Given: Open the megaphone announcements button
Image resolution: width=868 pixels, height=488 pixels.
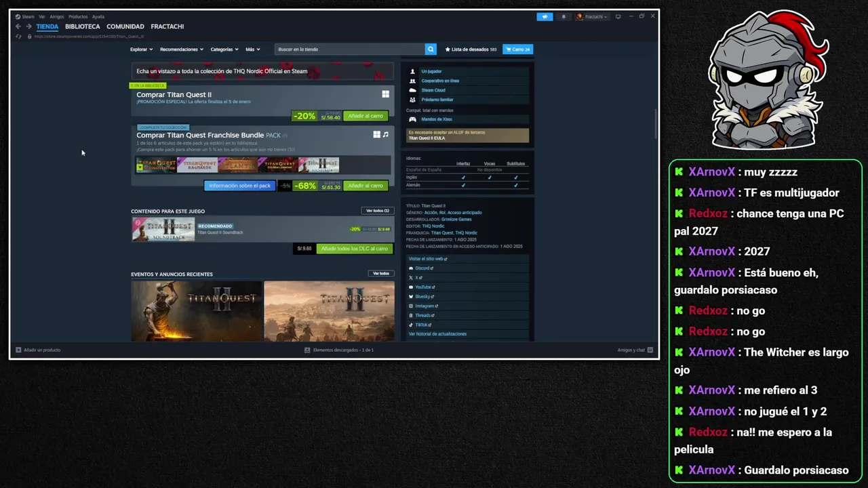Looking at the screenshot, I should coord(545,16).
